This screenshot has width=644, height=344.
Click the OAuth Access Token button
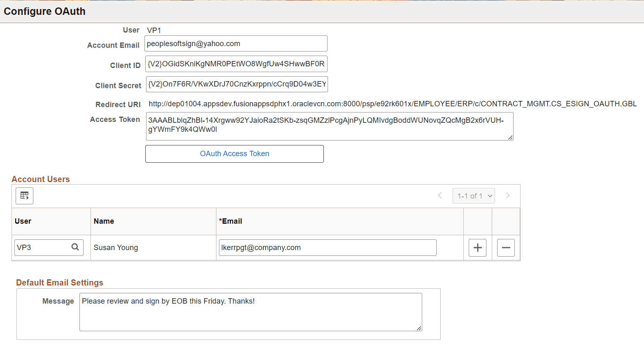[x=234, y=154]
